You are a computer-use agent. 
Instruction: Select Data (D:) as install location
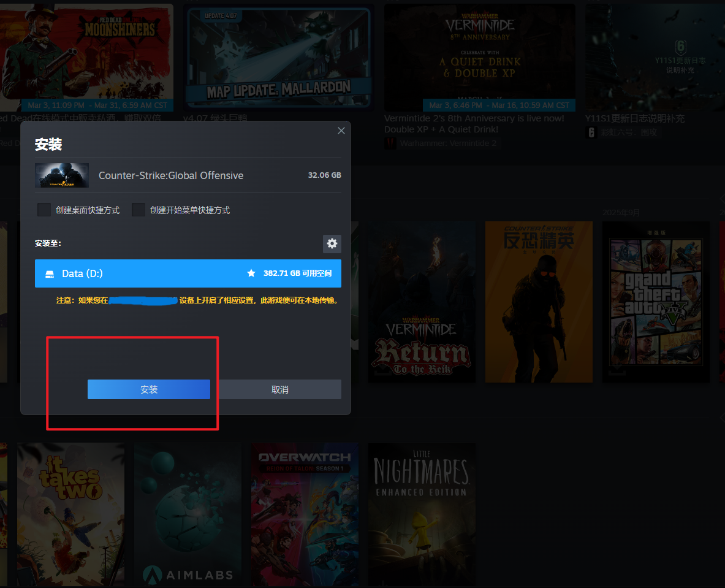[188, 273]
